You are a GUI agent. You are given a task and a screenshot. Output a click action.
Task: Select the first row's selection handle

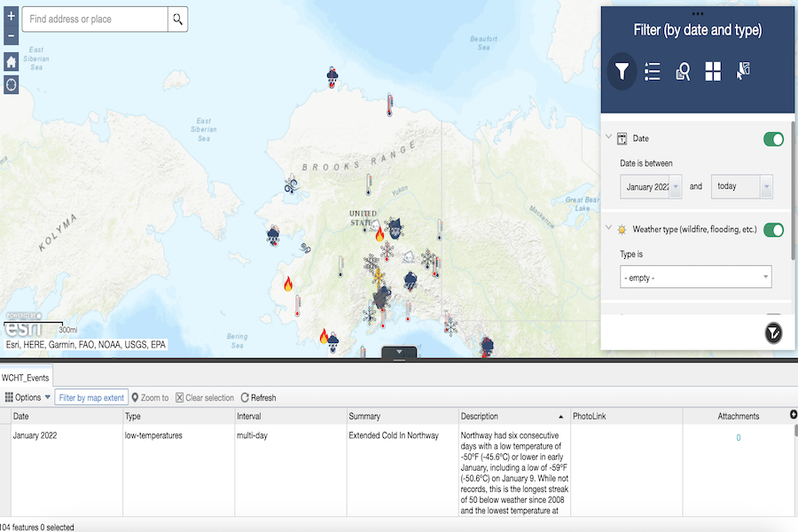click(x=5, y=470)
